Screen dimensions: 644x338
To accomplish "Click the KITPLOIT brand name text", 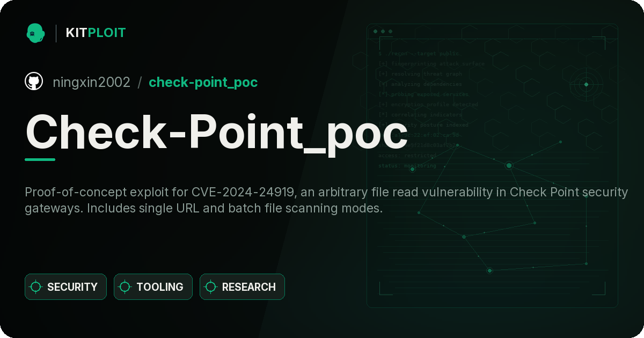I will point(96,33).
